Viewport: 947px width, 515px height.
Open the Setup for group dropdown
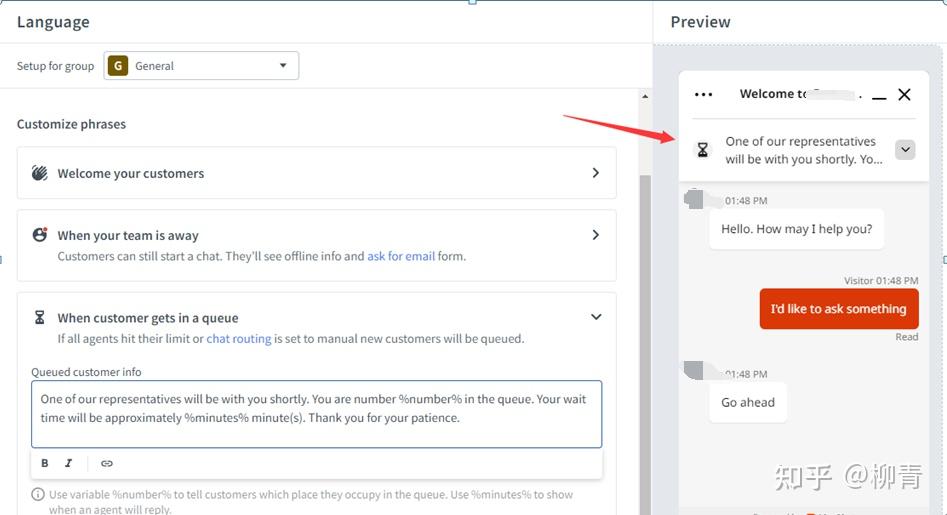201,66
